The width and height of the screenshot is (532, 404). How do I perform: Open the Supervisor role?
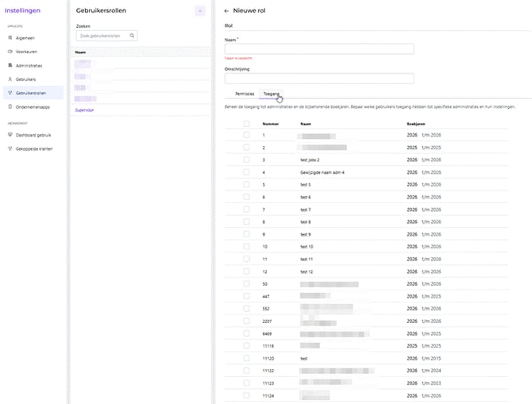point(84,110)
